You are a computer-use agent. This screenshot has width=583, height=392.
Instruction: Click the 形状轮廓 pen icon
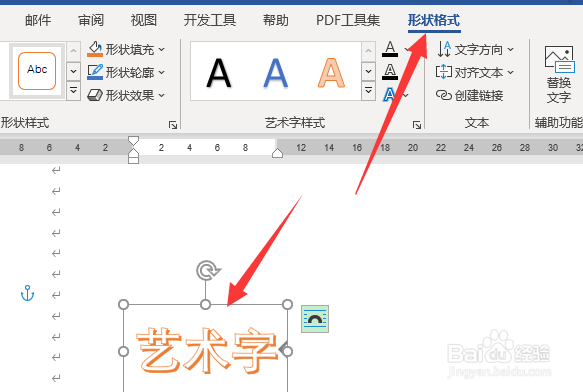click(x=95, y=72)
